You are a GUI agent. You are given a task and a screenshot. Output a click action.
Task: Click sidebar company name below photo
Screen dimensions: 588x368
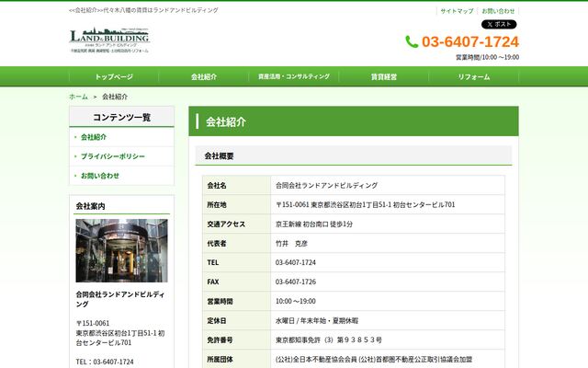[120, 299]
